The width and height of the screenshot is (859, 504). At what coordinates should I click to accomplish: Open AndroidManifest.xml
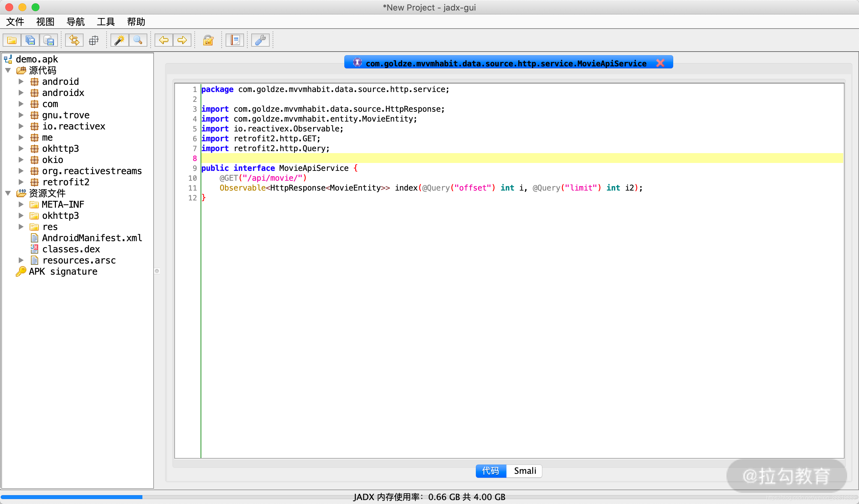point(92,238)
